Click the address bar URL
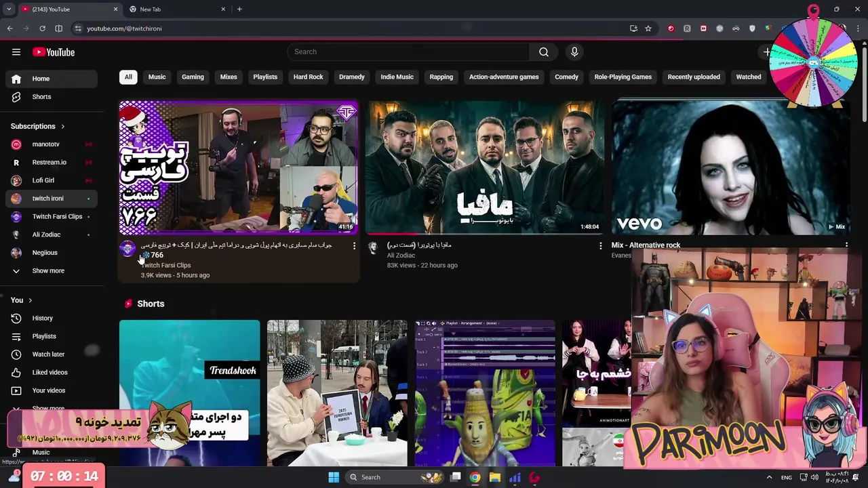 pyautogui.click(x=124, y=28)
